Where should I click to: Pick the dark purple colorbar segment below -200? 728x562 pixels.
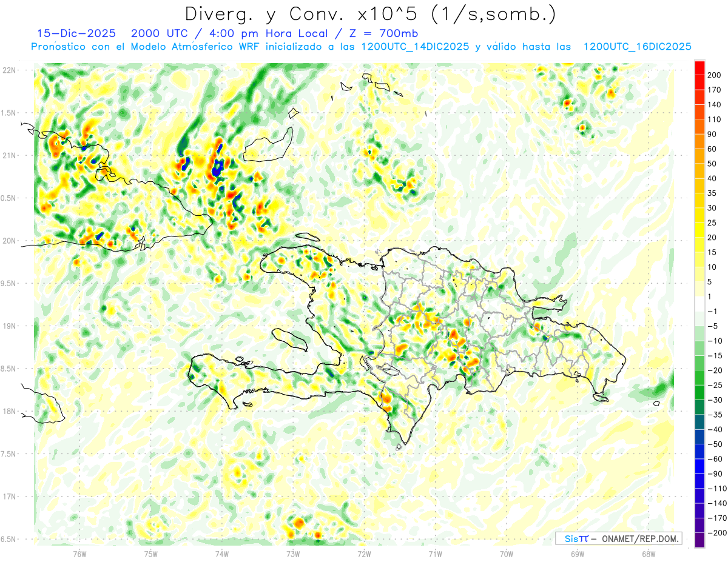point(700,540)
